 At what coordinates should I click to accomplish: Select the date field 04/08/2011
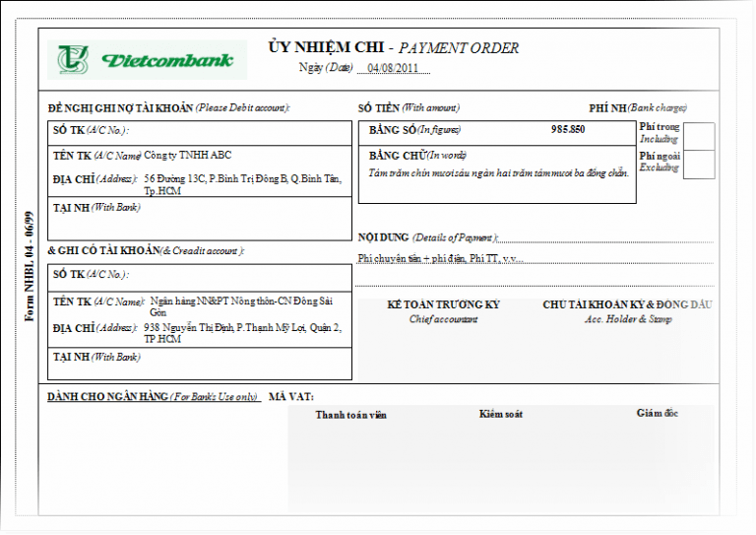[x=394, y=68]
